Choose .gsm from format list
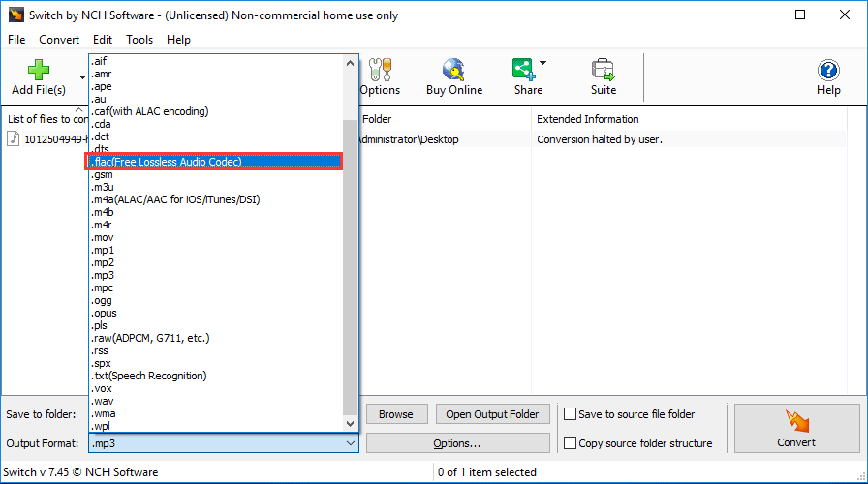 click(216, 174)
